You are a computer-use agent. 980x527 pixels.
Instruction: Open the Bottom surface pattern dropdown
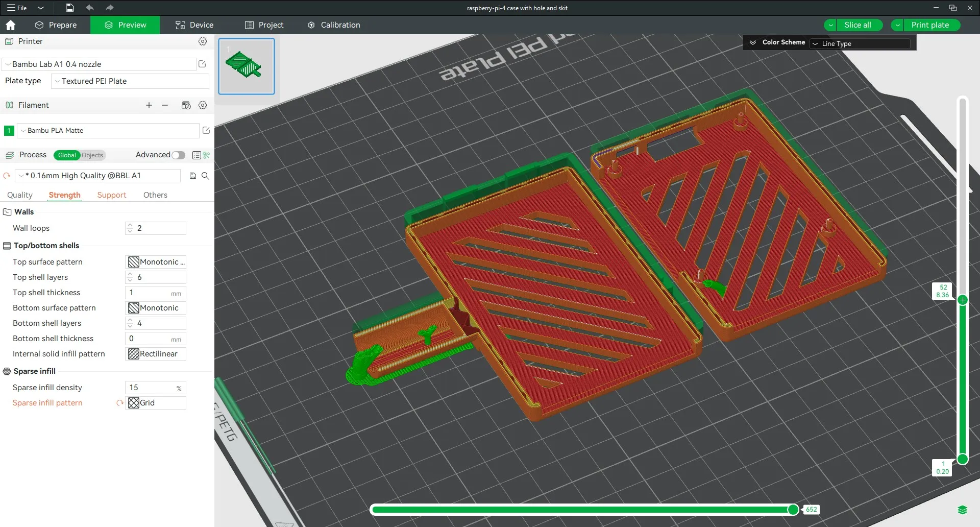(x=156, y=308)
